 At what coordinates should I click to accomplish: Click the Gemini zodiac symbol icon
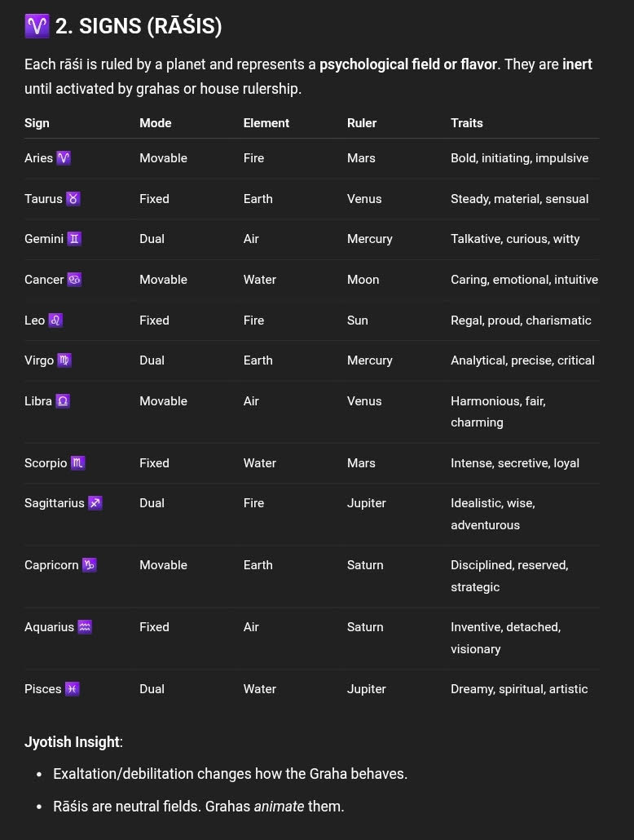click(x=74, y=239)
